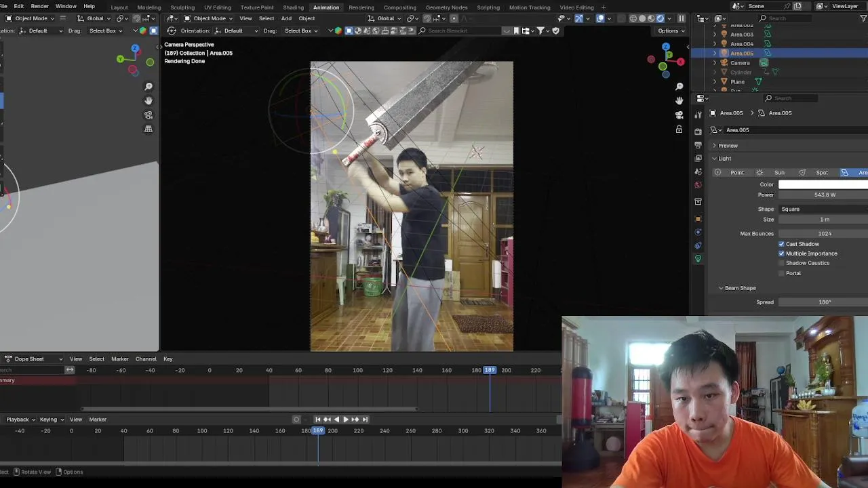Click the new scene icon beside Scene

[x=797, y=6]
